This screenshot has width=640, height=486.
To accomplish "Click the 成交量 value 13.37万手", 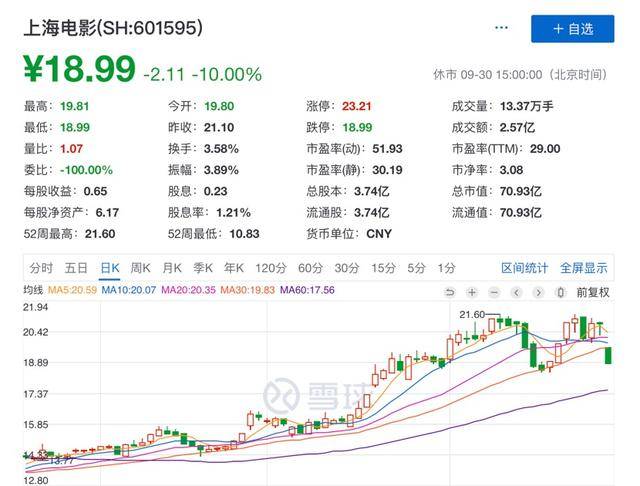I will click(x=527, y=106).
